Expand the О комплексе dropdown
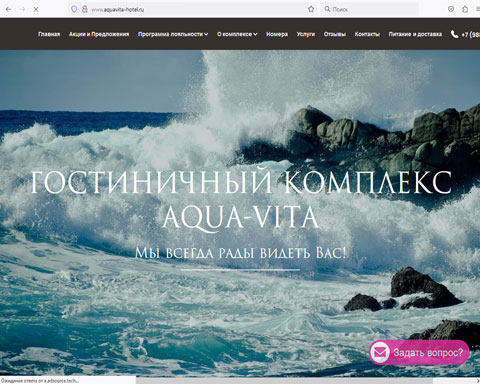This screenshot has width=480, height=384. 237,34
